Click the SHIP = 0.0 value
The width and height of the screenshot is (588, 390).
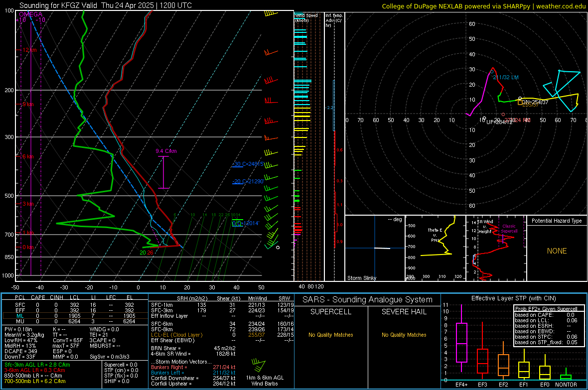tap(117, 381)
